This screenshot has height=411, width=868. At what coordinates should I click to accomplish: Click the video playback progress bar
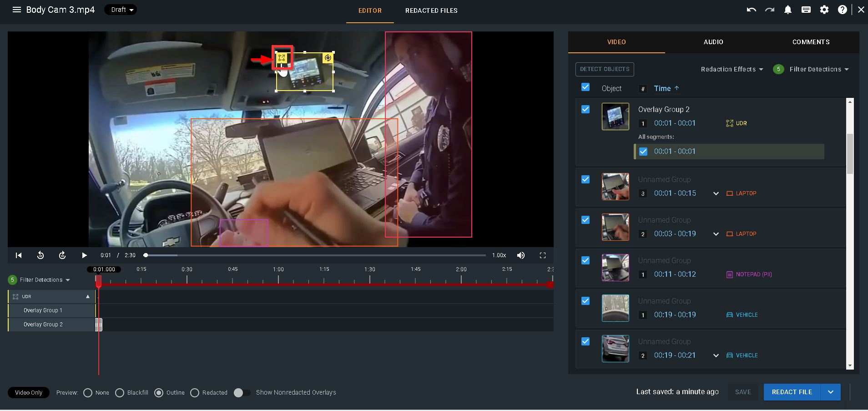(318, 255)
